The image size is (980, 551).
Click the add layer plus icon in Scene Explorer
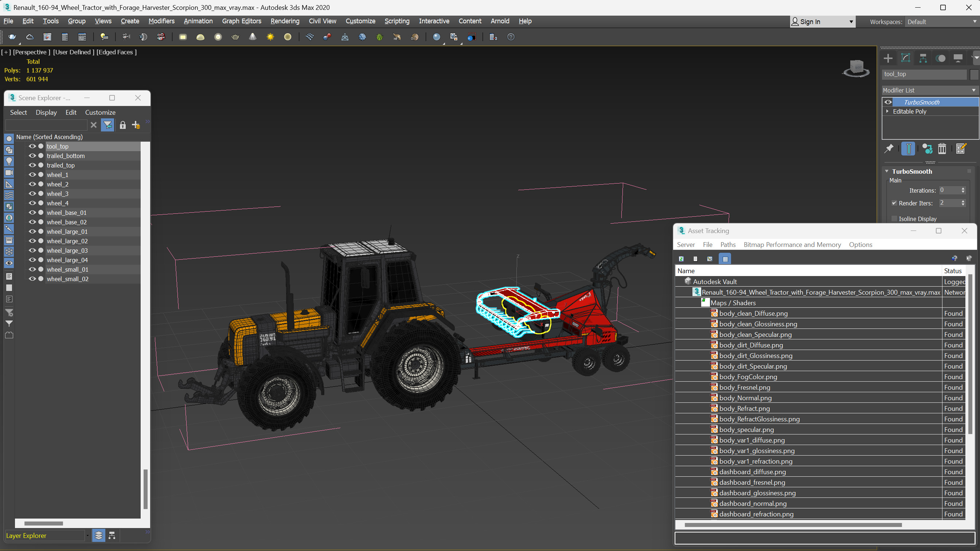[136, 125]
